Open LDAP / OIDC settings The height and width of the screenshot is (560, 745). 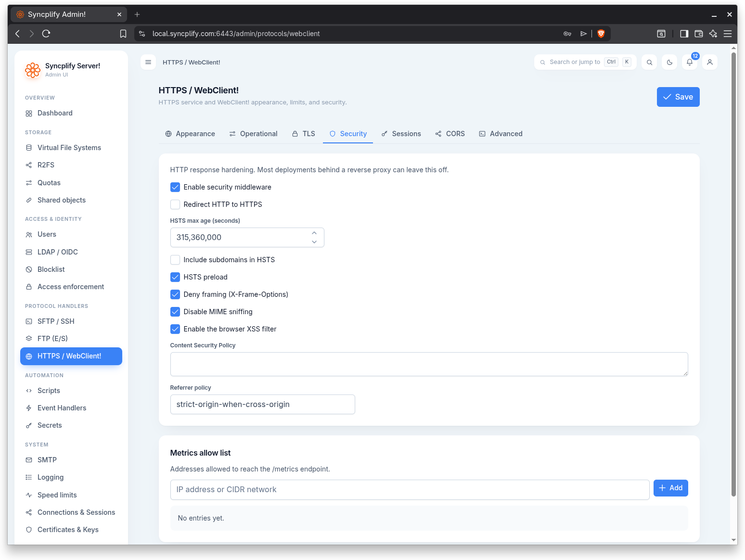(x=71, y=252)
